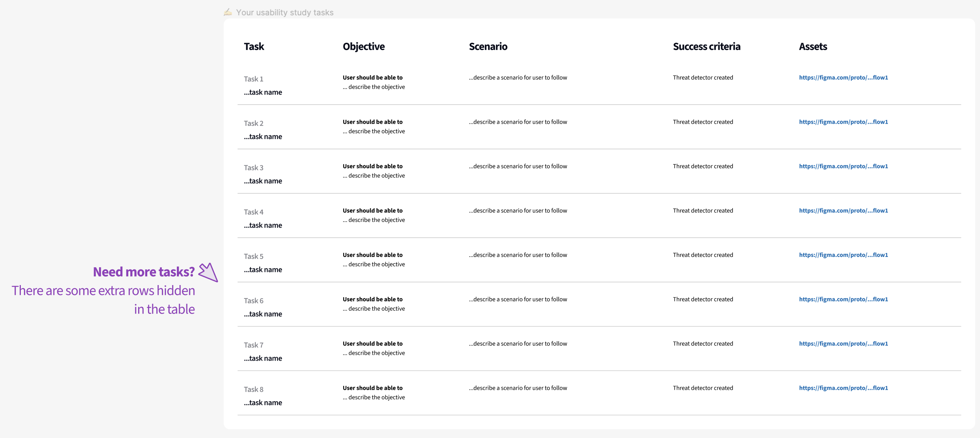
Task: Click '...task name' under Task 5
Action: click(x=263, y=270)
